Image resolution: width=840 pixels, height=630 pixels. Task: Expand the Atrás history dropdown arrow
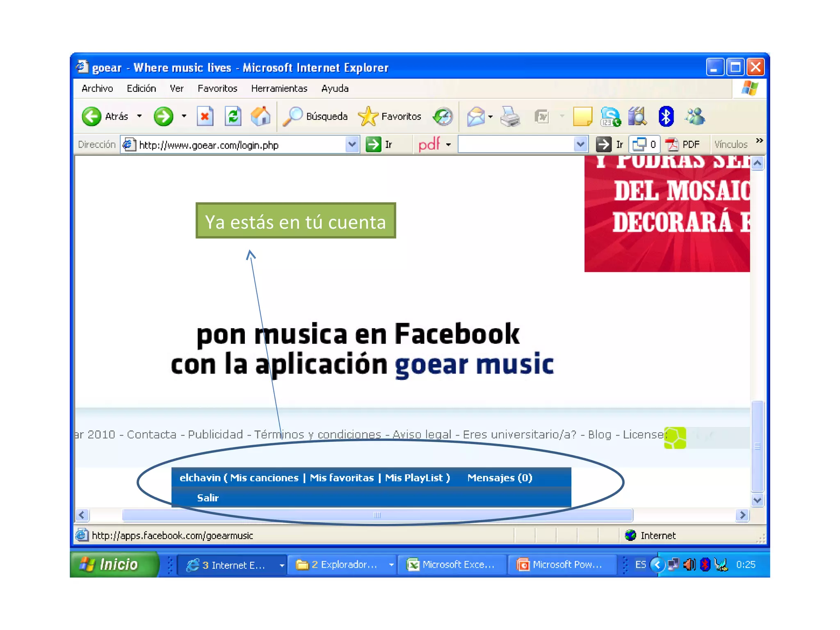tap(139, 116)
